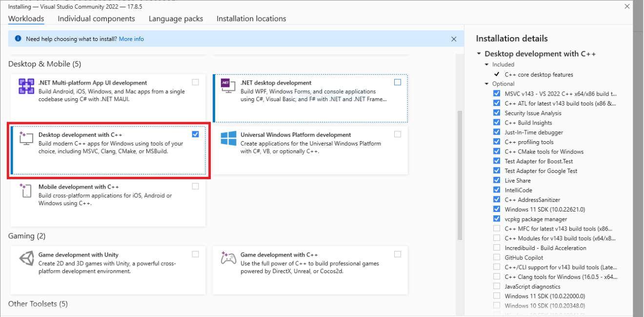Collapse the Optional components section
Screen dimensions: 644x317
pyautogui.click(x=487, y=84)
